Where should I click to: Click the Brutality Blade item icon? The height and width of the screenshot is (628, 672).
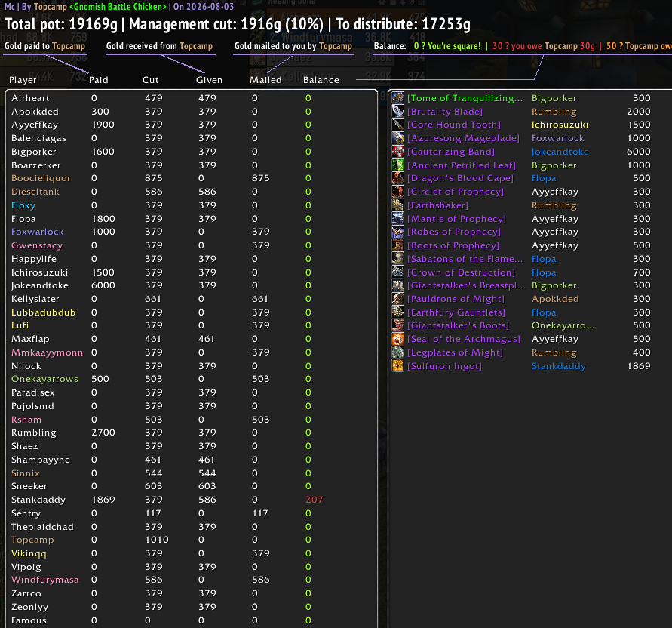pyautogui.click(x=397, y=112)
